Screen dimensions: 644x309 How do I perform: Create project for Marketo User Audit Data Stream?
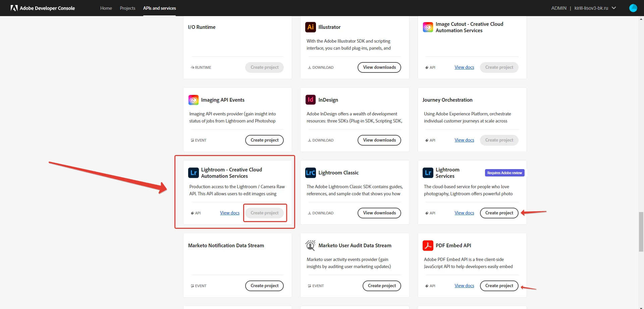(x=382, y=286)
